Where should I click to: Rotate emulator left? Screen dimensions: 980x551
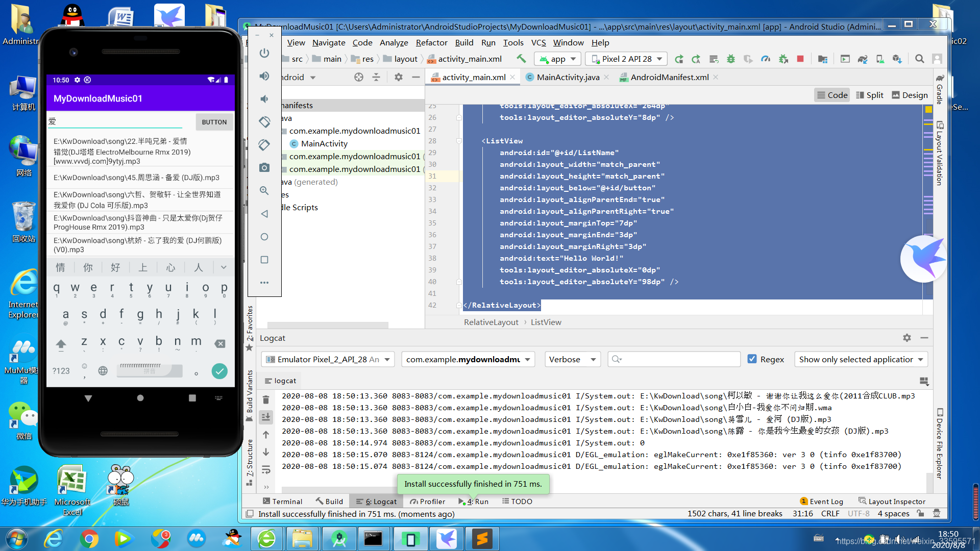pos(264,122)
